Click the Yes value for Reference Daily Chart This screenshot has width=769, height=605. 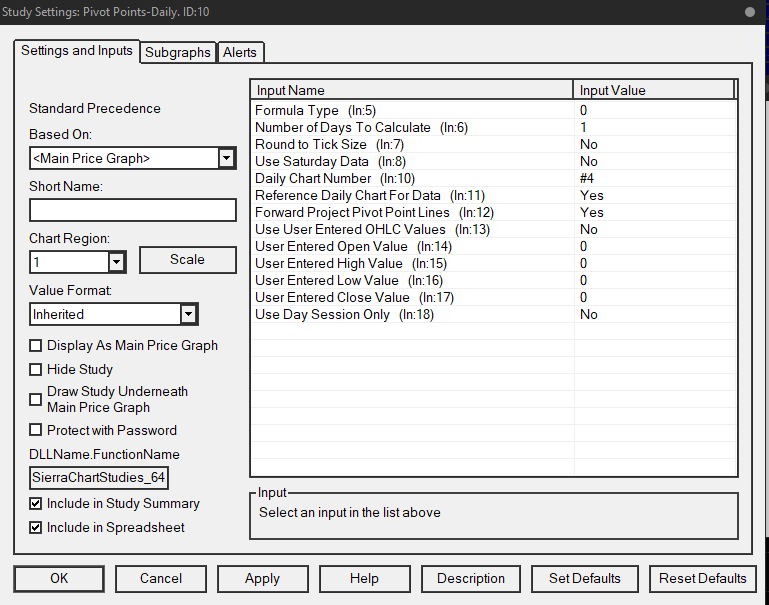click(x=591, y=196)
